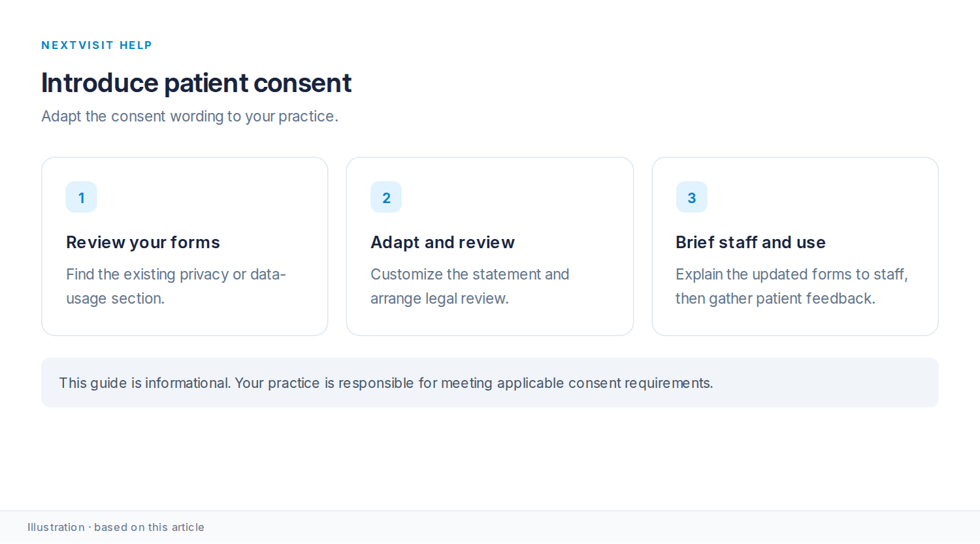Click the 'This guide is informational' disclaimer note
The width and height of the screenshot is (980, 544).
490,383
